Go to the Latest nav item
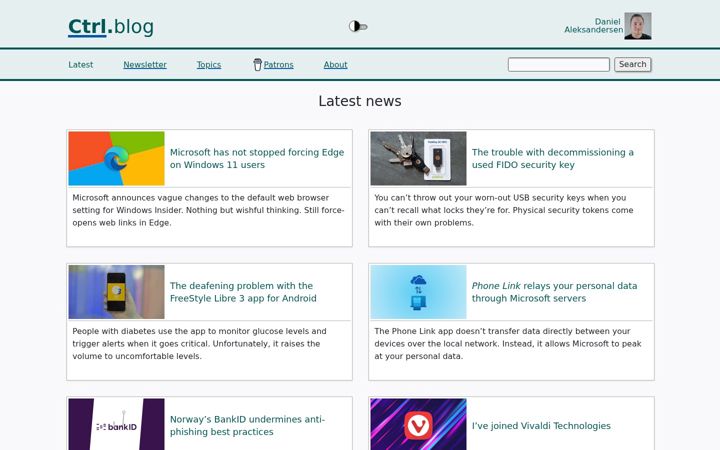The image size is (720, 450). click(81, 65)
